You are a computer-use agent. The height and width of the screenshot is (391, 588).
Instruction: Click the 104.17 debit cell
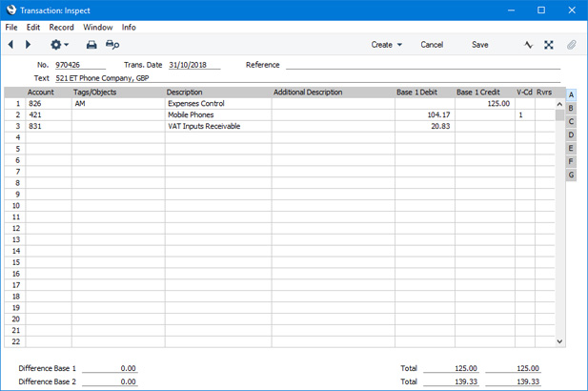point(425,114)
